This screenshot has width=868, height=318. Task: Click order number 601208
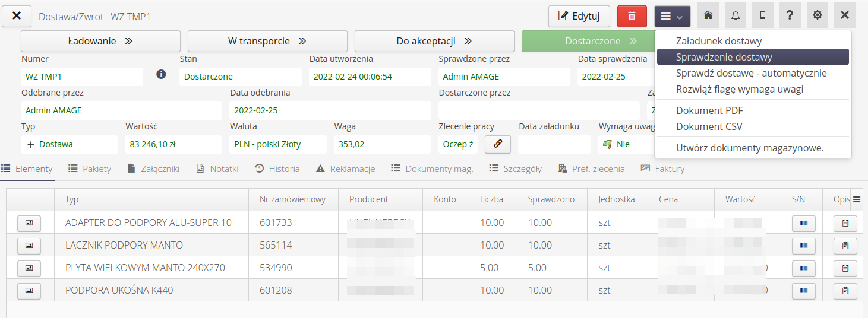coord(276,290)
